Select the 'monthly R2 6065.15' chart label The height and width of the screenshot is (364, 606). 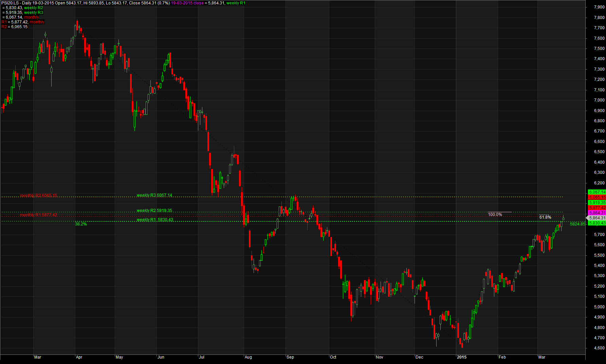tap(38, 196)
